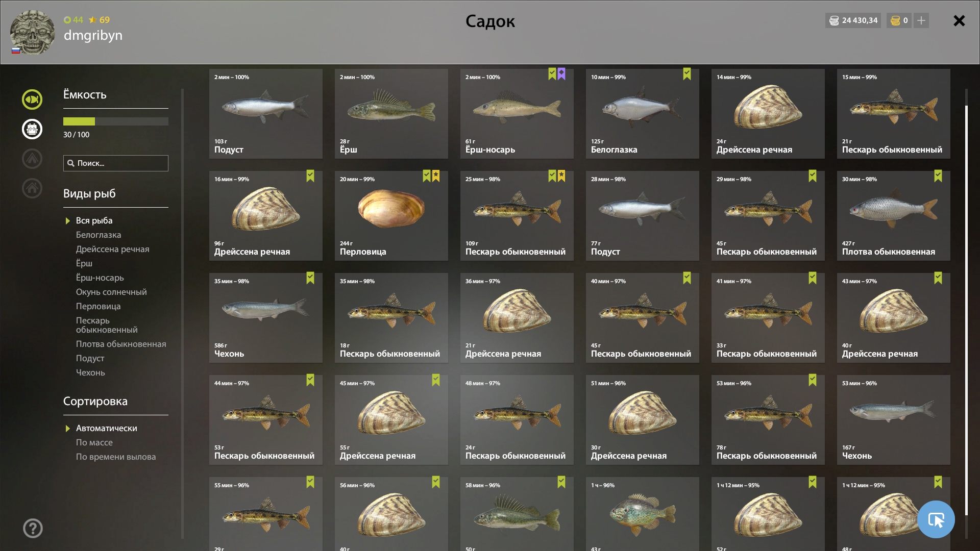Click player name dmgribyn
The height and width of the screenshot is (551, 980).
pyautogui.click(x=93, y=35)
